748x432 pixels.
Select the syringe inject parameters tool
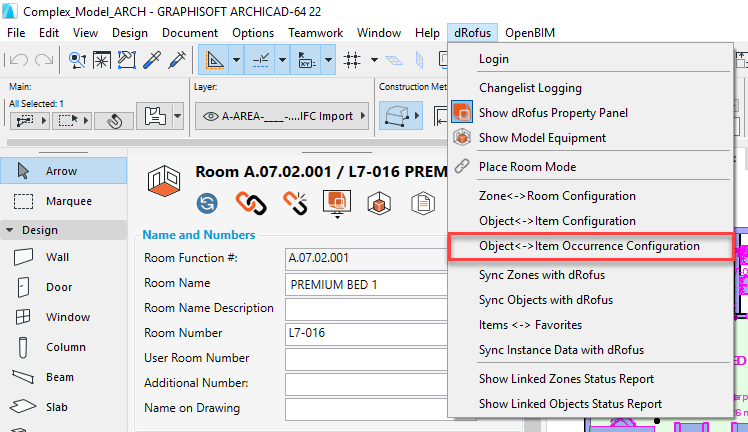[x=177, y=60]
